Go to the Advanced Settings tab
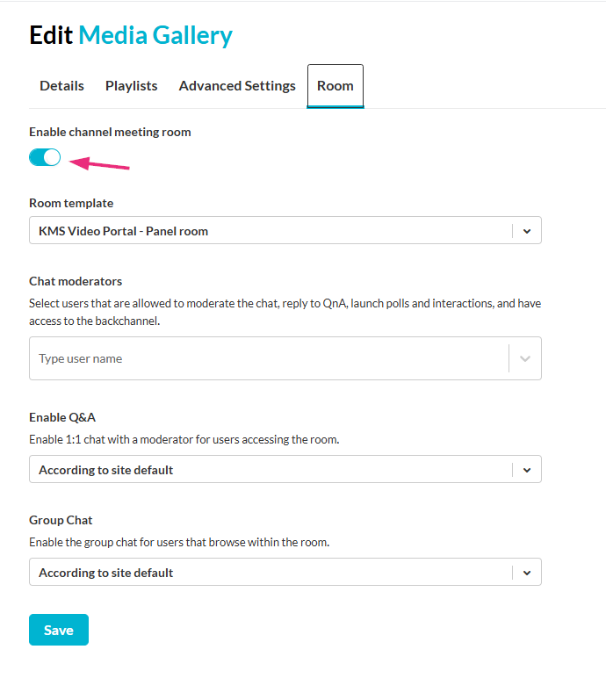 coord(237,86)
